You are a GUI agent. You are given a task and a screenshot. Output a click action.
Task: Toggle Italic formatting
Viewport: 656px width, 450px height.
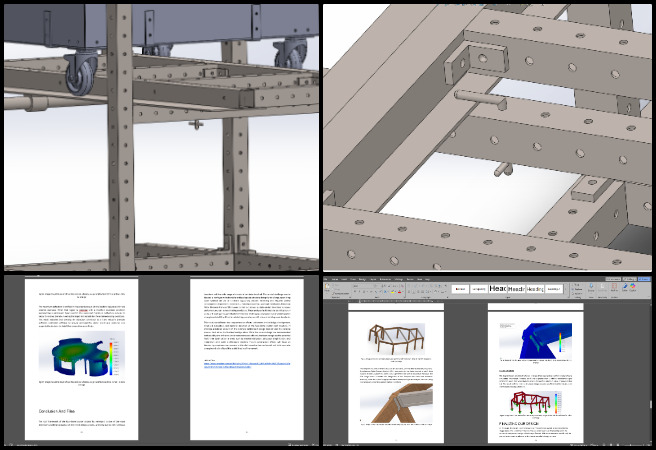tap(360, 292)
